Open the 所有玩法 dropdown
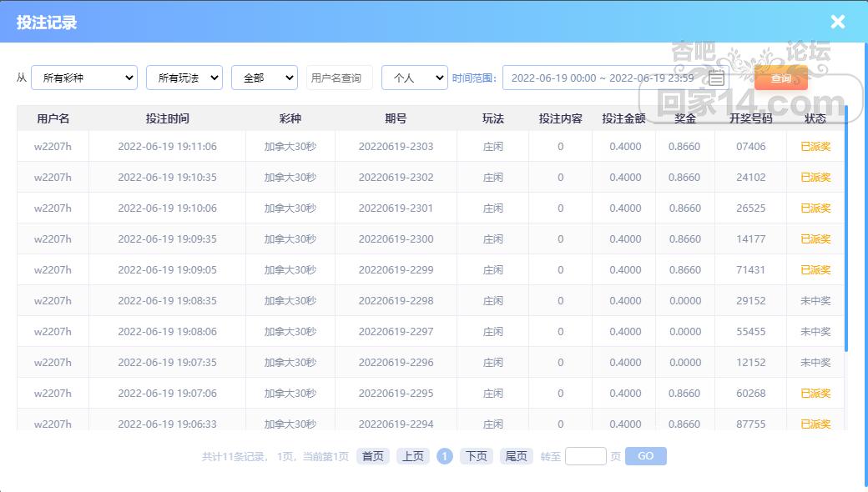 click(x=184, y=78)
